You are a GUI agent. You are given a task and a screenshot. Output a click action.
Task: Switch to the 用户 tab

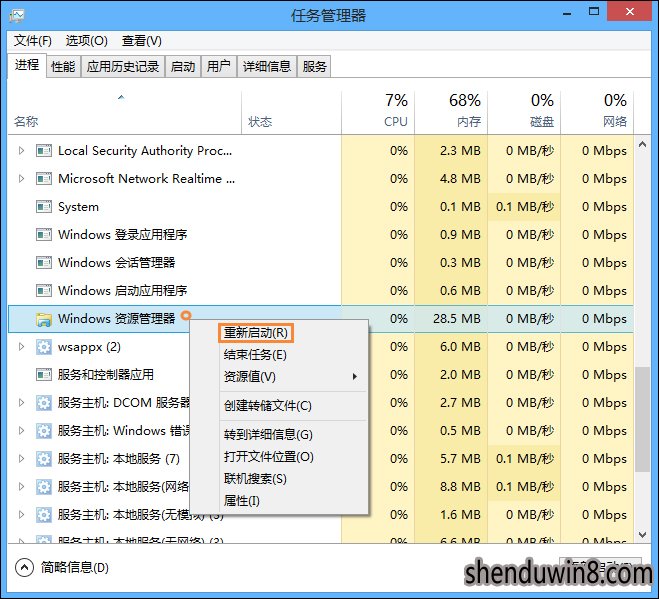219,66
